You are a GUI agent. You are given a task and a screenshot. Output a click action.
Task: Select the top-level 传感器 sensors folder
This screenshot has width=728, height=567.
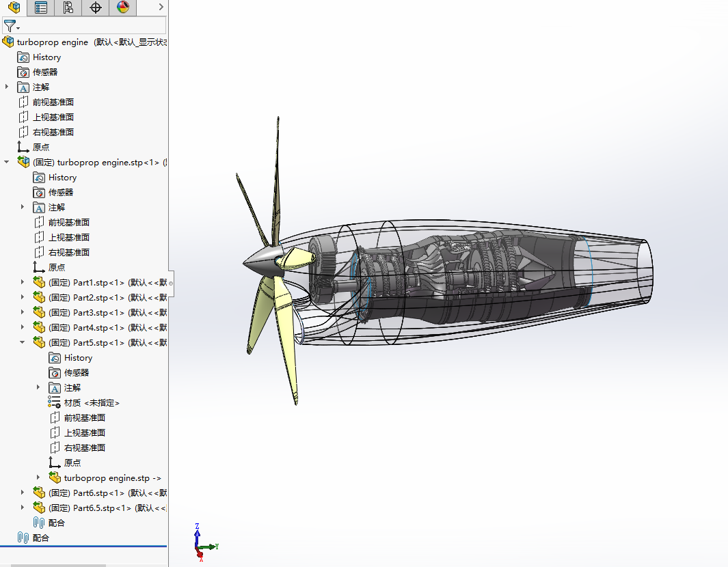coord(38,72)
